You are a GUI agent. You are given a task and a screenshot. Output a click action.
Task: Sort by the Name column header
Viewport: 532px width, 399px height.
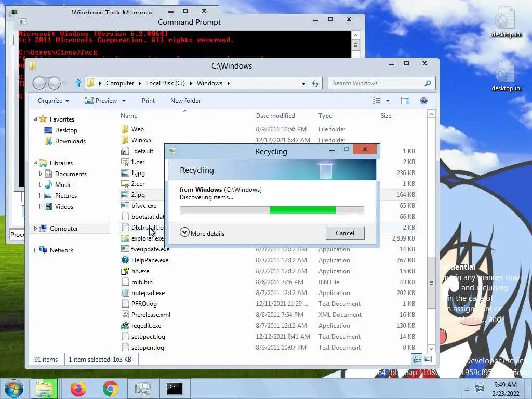click(x=129, y=116)
